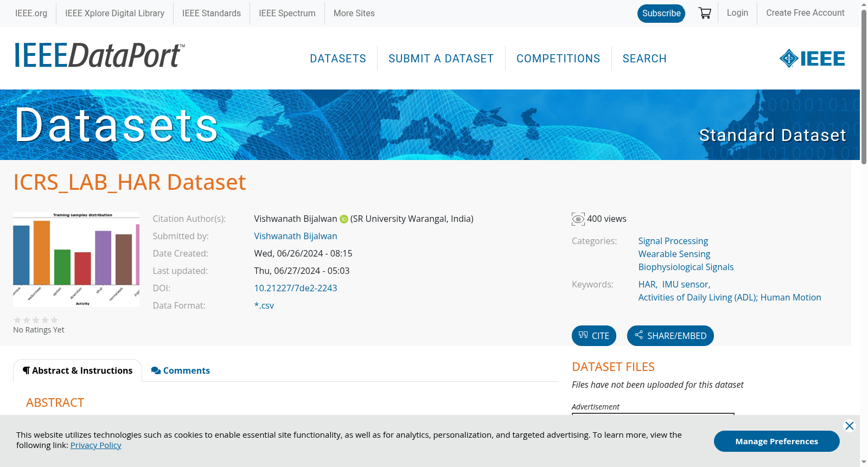Click Create Free Account
Image resolution: width=868 pixels, height=467 pixels.
(x=805, y=13)
